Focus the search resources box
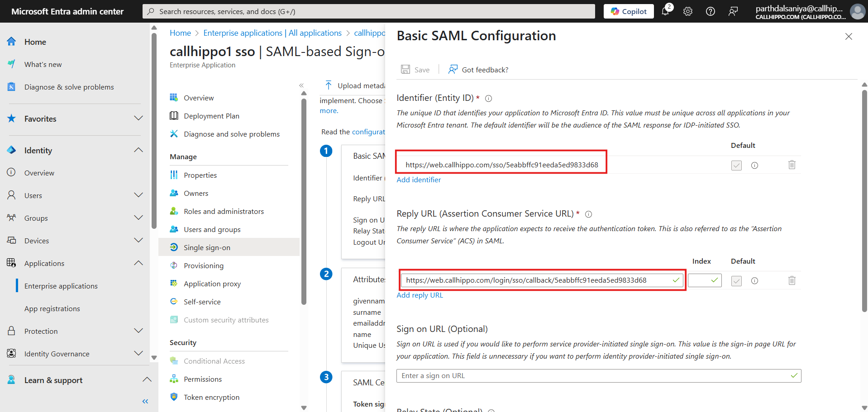 (x=369, y=11)
